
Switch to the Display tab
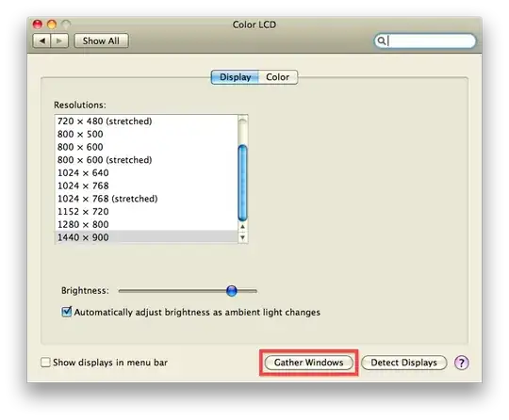click(x=235, y=77)
